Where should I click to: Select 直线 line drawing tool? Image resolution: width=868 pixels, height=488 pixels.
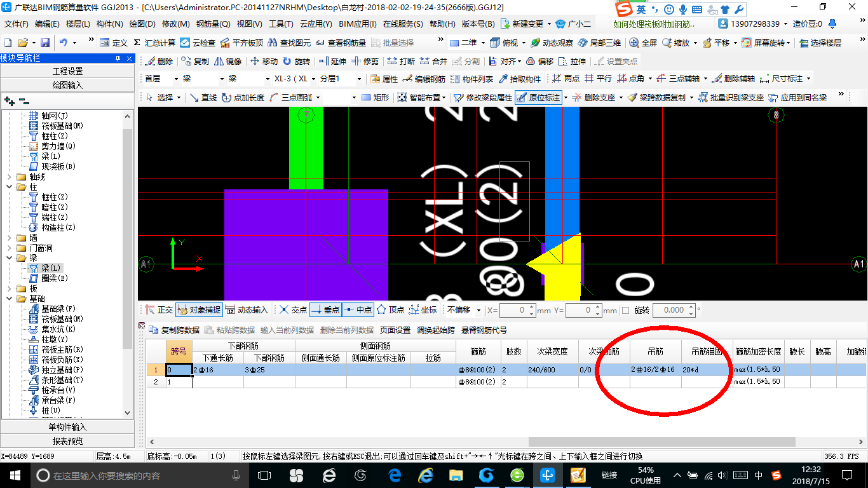(203, 97)
